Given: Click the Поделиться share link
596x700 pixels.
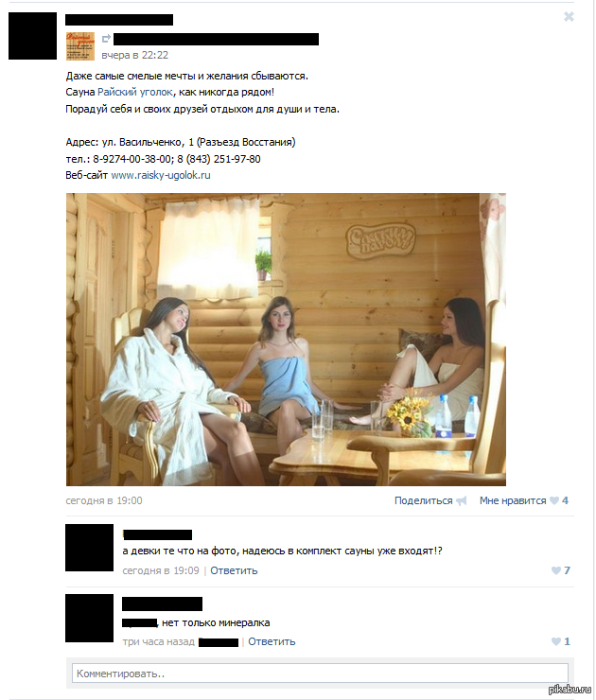Looking at the screenshot, I should pyautogui.click(x=423, y=501).
